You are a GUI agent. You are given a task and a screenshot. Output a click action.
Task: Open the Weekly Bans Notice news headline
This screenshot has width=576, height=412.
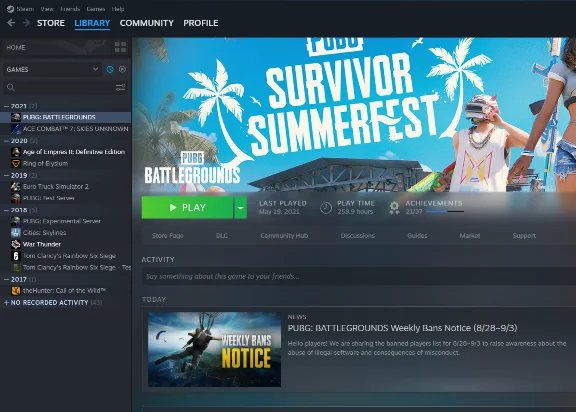click(402, 328)
